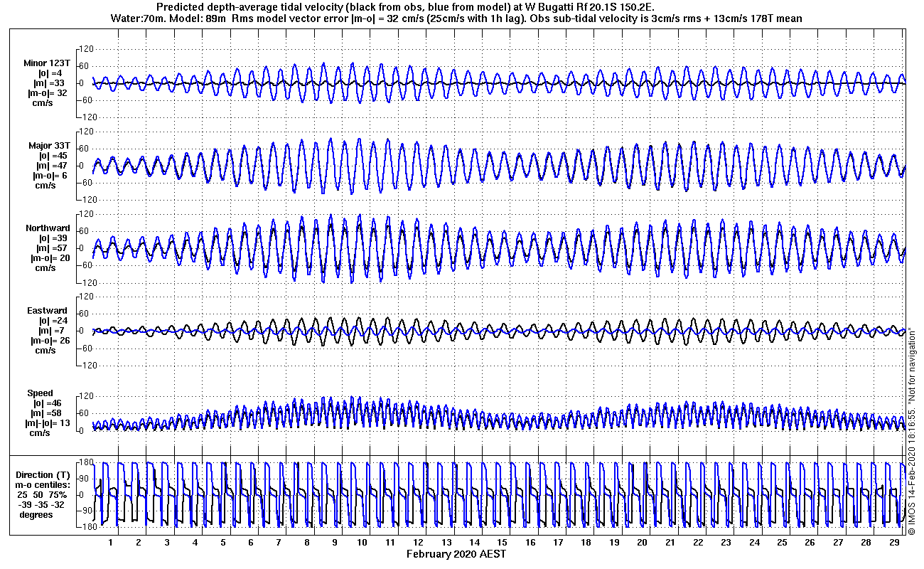Click day 15 on the date axis
The height and width of the screenshot is (569, 924).
pyautogui.click(x=502, y=543)
